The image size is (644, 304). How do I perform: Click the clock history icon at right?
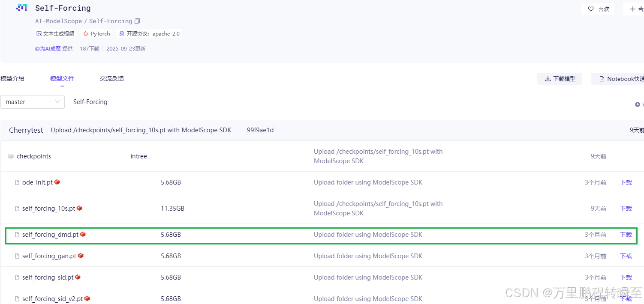638,104
